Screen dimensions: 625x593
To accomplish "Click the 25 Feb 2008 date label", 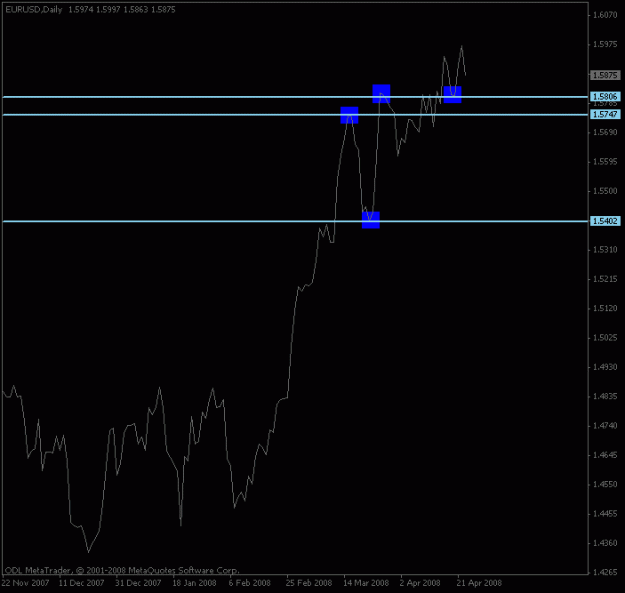I will coord(309,583).
